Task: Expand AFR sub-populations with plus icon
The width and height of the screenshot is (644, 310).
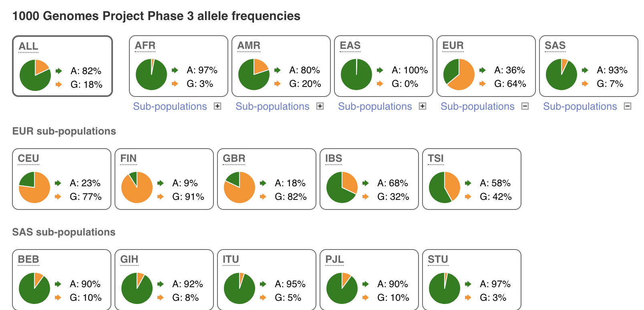Action: pyautogui.click(x=217, y=106)
